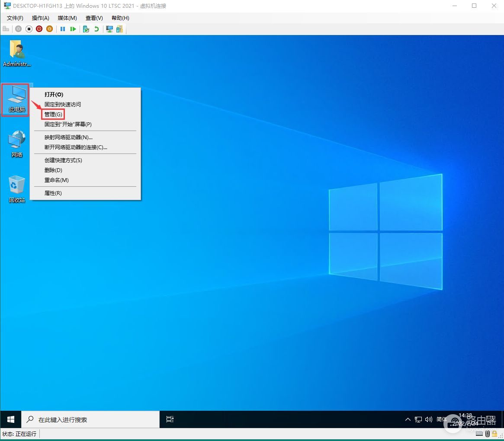Screen dimensions: 504x441
Task: Open the 媒体(M) menu
Action: [67, 18]
